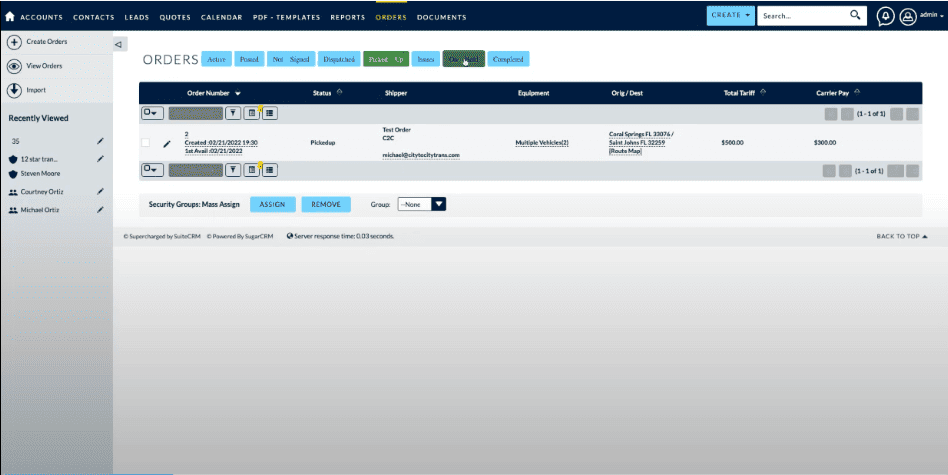This screenshot has height=475, width=948.
Task: Open the select-all dropdown in lower toolbar
Action: (152, 170)
